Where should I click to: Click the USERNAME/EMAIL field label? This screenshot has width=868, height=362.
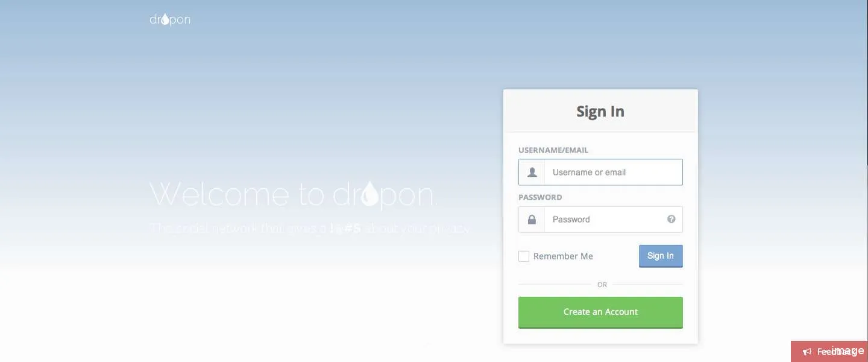point(553,150)
